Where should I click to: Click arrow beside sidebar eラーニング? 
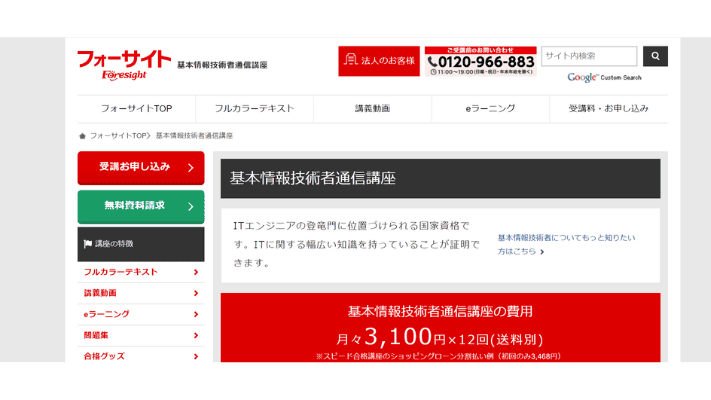(196, 314)
